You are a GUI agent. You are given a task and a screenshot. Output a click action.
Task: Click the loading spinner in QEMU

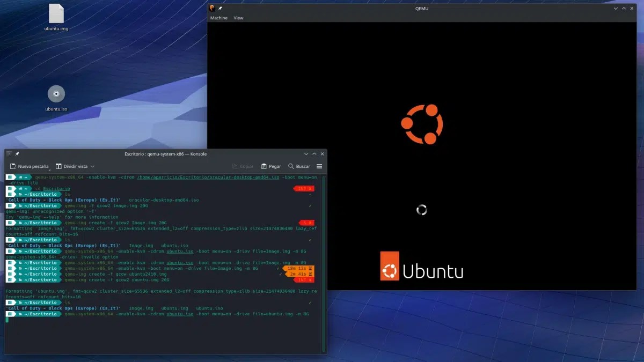coord(422,210)
